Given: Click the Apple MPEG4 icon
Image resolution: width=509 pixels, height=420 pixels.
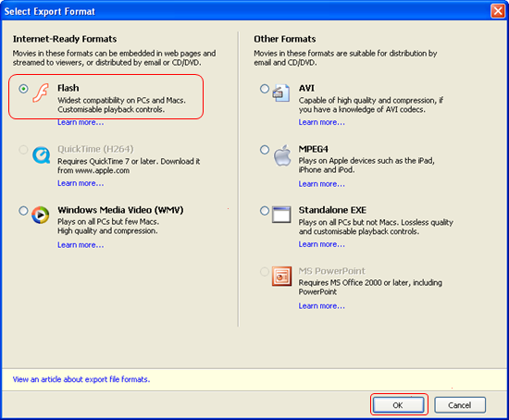Looking at the screenshot, I should pos(282,155).
